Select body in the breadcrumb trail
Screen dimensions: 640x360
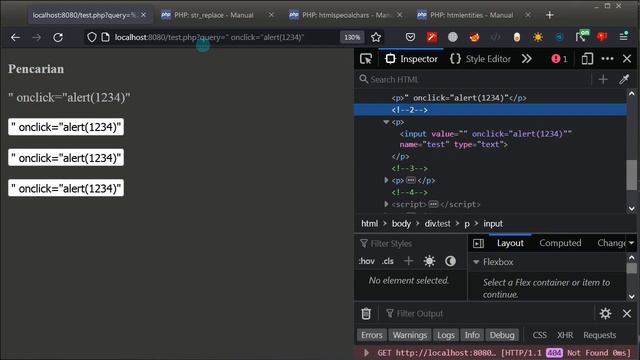click(x=401, y=224)
